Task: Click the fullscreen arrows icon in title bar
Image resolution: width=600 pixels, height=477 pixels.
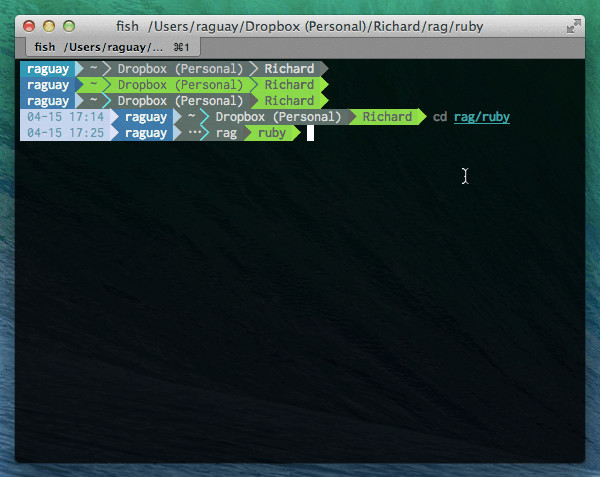Action: 574,26
